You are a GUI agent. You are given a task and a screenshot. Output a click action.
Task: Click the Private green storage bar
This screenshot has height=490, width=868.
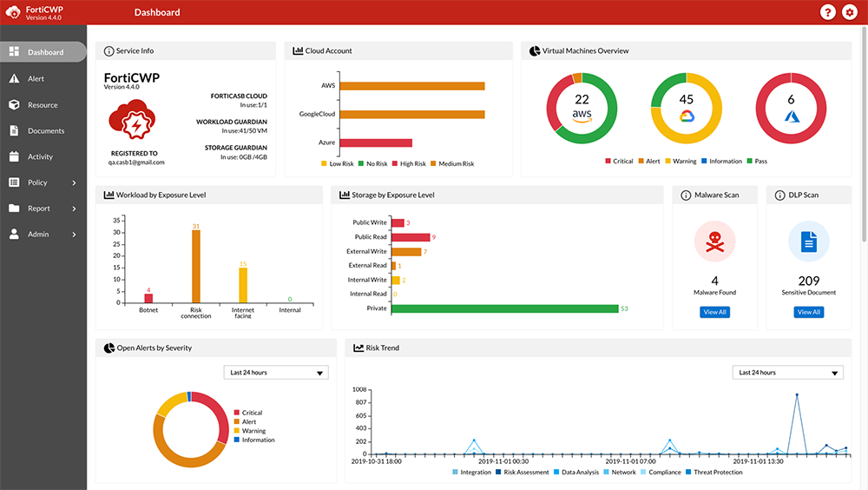pos(505,308)
